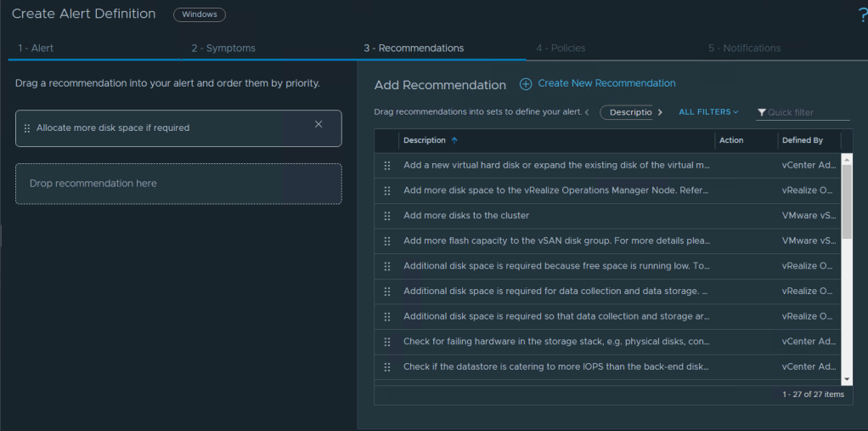Click the Defined By column header
Image resolution: width=868 pixels, height=431 pixels.
pyautogui.click(x=802, y=140)
